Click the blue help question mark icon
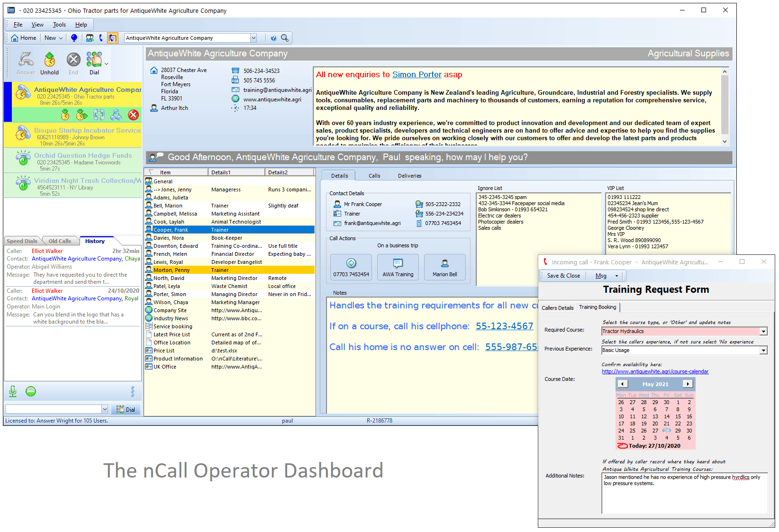 (x=273, y=38)
